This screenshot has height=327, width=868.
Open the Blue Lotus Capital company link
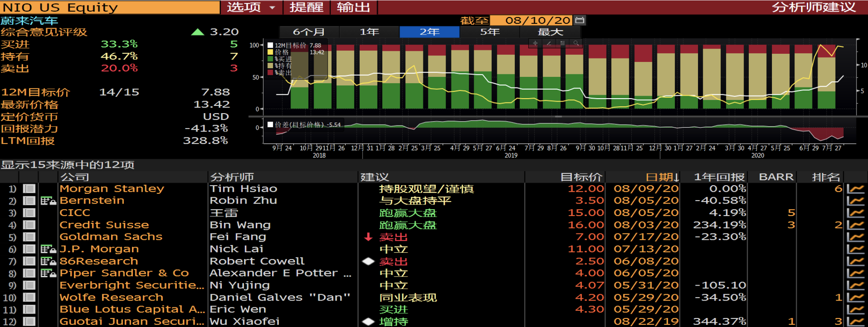click(132, 309)
